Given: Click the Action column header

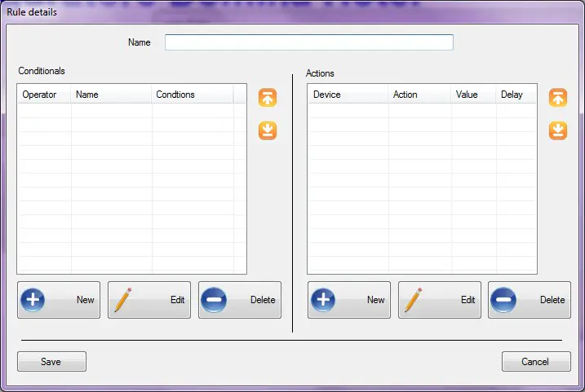Looking at the screenshot, I should click(x=420, y=95).
